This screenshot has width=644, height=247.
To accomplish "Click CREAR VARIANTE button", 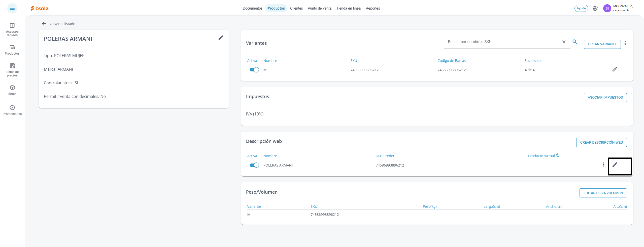I will [602, 44].
